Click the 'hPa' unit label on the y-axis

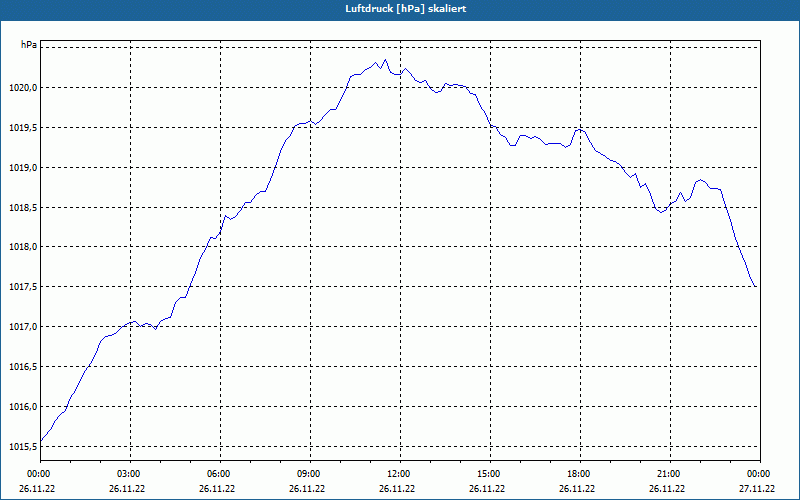tap(29, 45)
